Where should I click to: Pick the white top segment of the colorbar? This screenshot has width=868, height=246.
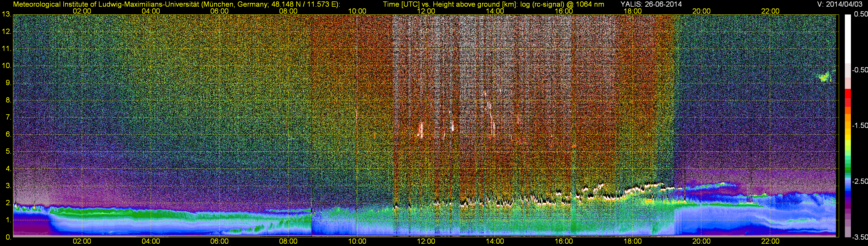pyautogui.click(x=848, y=39)
